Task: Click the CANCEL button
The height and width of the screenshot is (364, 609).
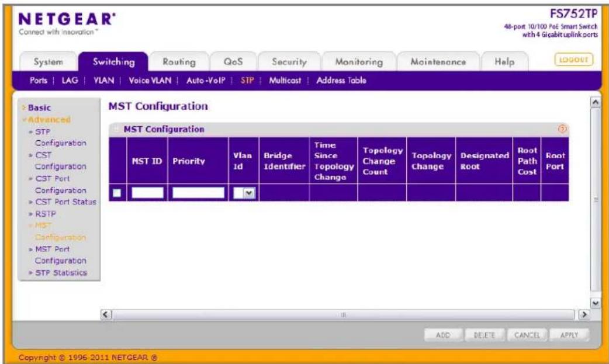Action: coord(527,335)
